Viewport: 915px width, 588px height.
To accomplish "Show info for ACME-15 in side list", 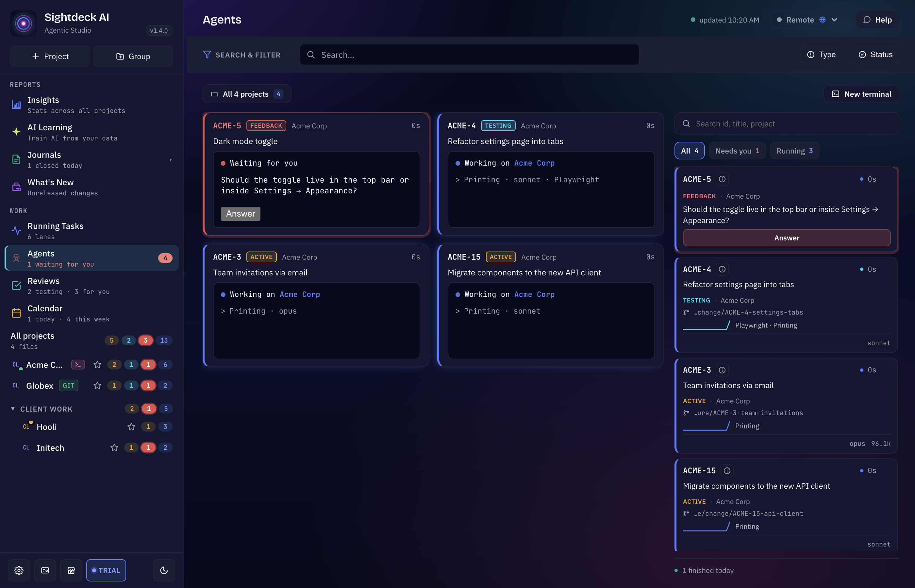I will (x=727, y=471).
